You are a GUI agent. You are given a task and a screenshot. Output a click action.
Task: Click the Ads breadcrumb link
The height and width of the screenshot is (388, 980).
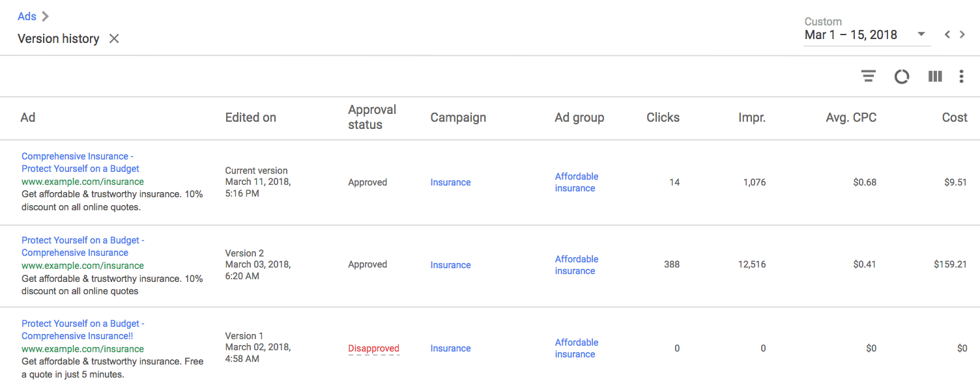(x=27, y=16)
